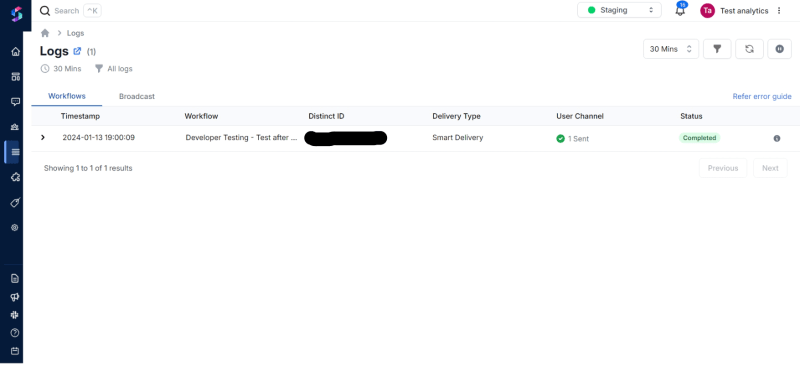Open the 30 Mins time range dropdown
This screenshot has height=371, width=800.
point(671,49)
